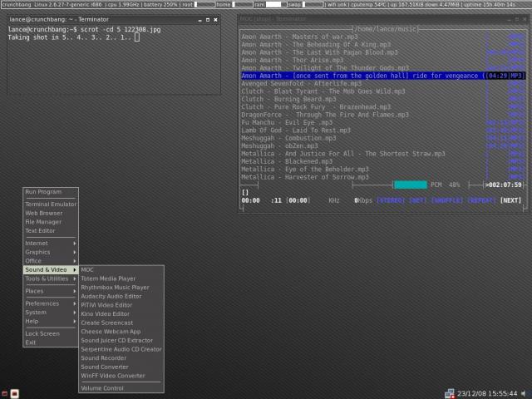Click Run Program in the menu
532x399 pixels.
point(43,192)
